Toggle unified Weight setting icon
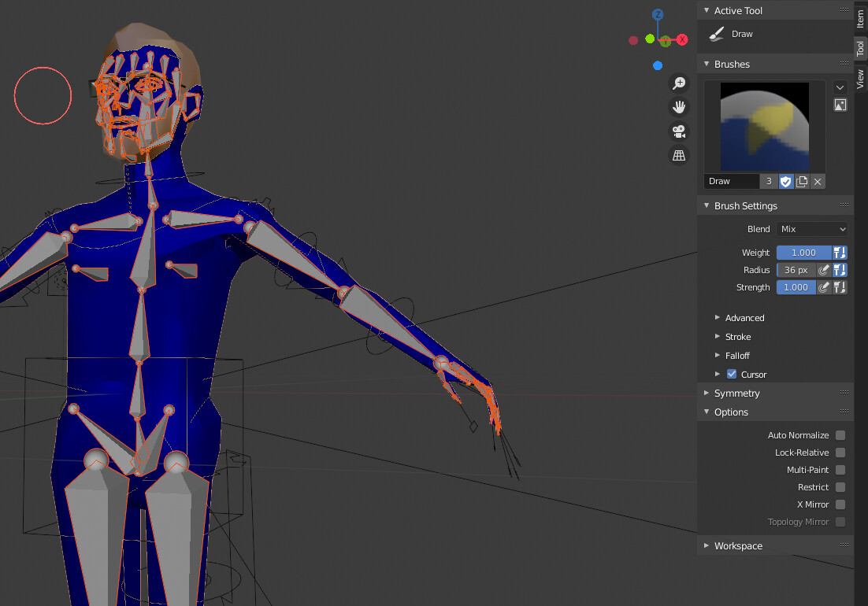The height and width of the screenshot is (606, 868). 840,253
